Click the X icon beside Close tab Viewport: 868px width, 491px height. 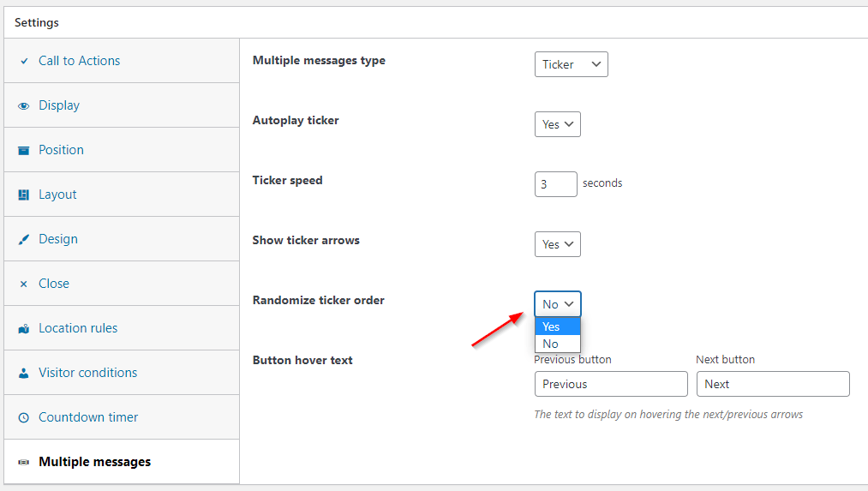pos(23,284)
